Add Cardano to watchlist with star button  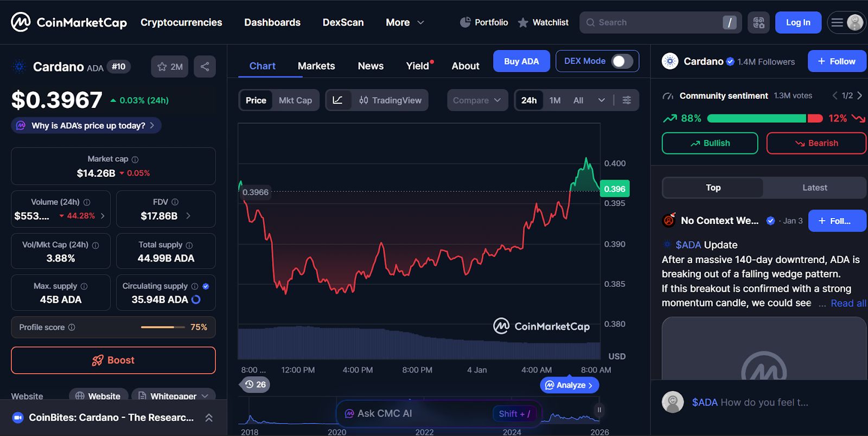pos(170,67)
